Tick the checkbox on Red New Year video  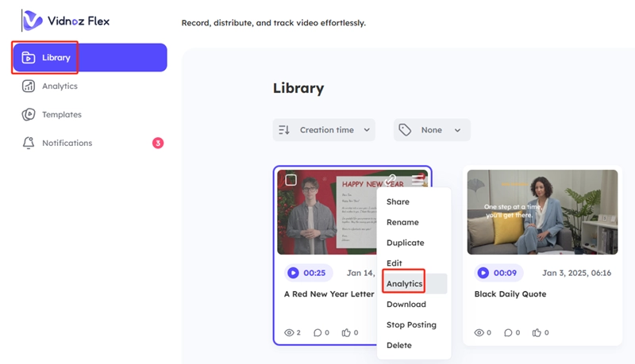coord(291,180)
